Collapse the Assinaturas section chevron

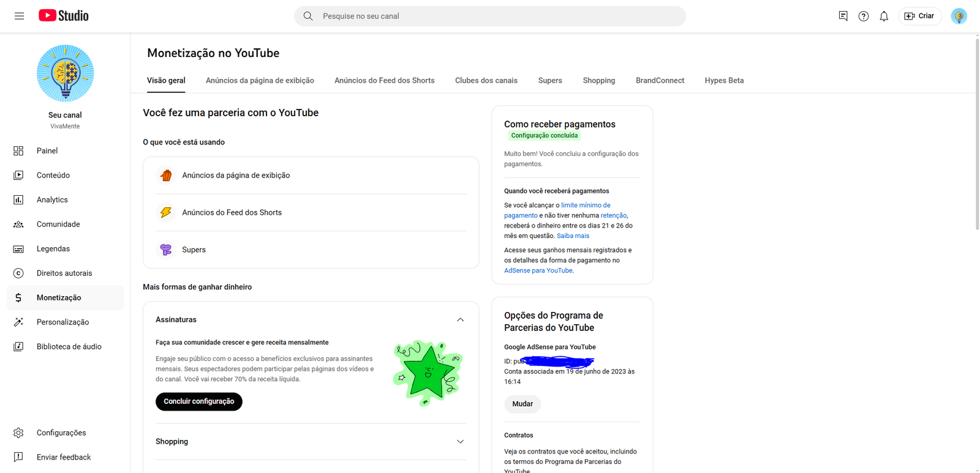pos(460,319)
